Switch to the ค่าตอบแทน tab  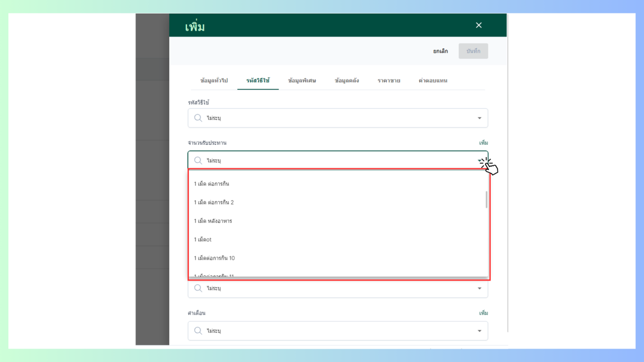433,80
